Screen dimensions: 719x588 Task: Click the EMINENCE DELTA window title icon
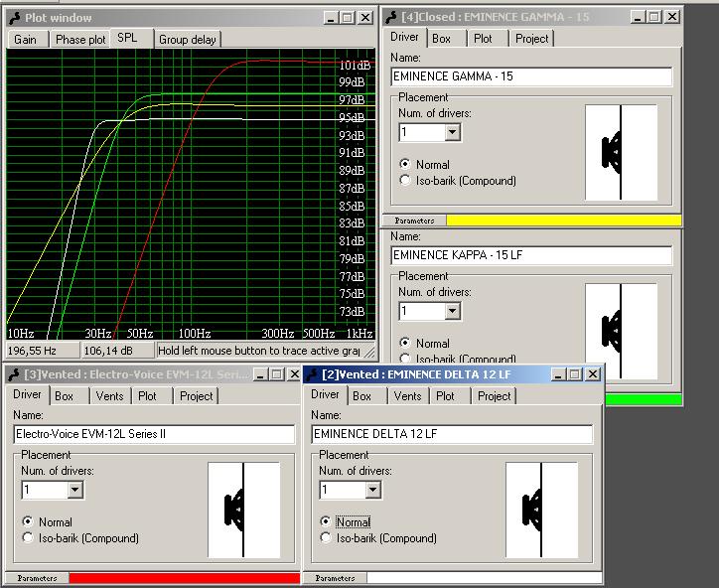pos(312,374)
